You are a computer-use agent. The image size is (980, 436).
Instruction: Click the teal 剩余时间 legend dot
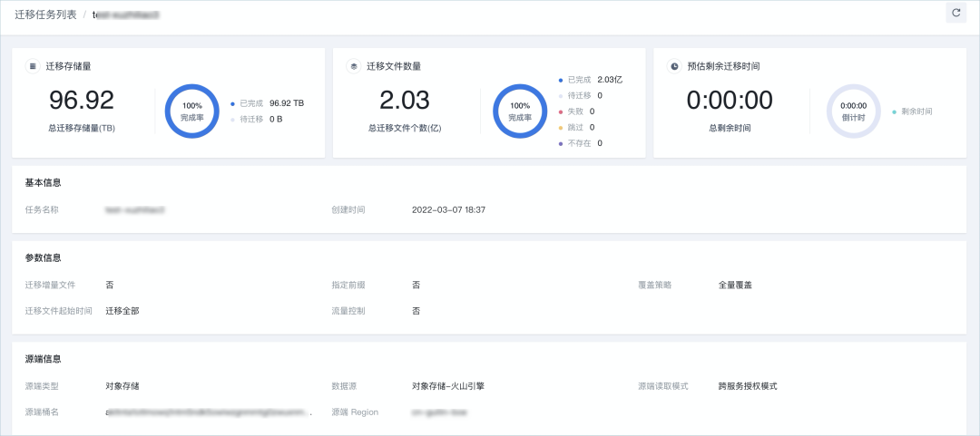894,111
